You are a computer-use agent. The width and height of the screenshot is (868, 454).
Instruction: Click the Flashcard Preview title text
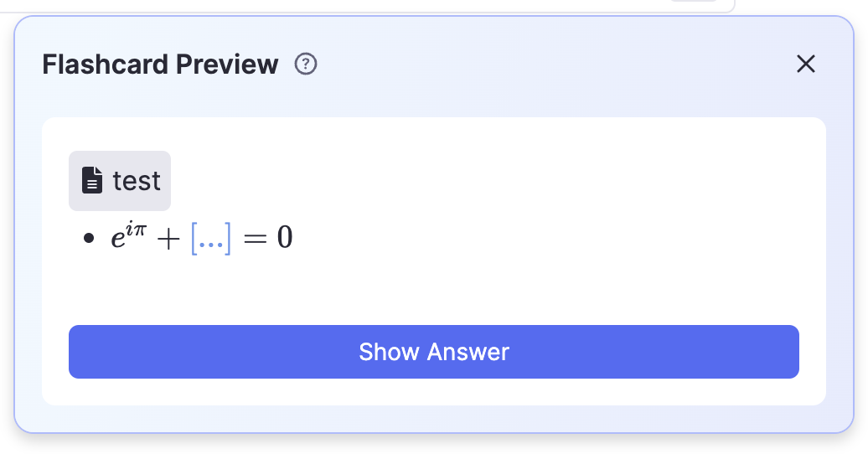click(x=160, y=64)
